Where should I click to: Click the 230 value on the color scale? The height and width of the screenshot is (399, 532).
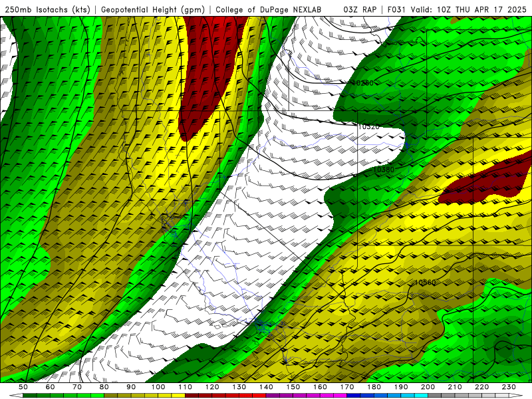pyautogui.click(x=509, y=387)
